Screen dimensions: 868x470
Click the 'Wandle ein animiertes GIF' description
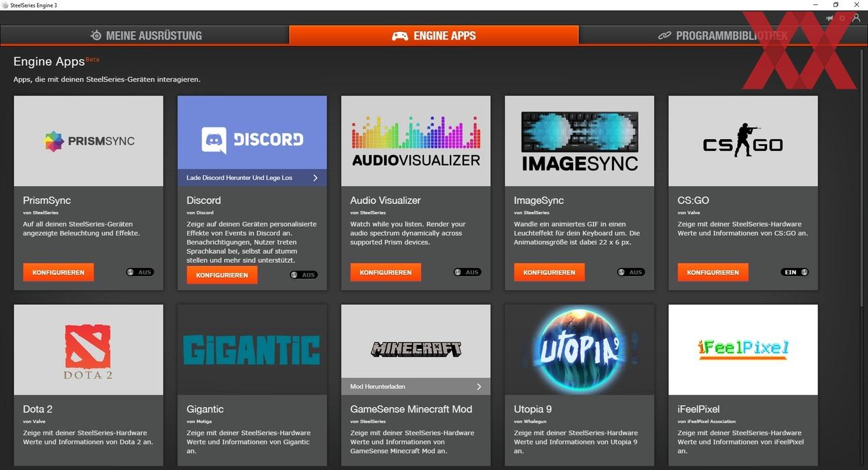pyautogui.click(x=577, y=233)
